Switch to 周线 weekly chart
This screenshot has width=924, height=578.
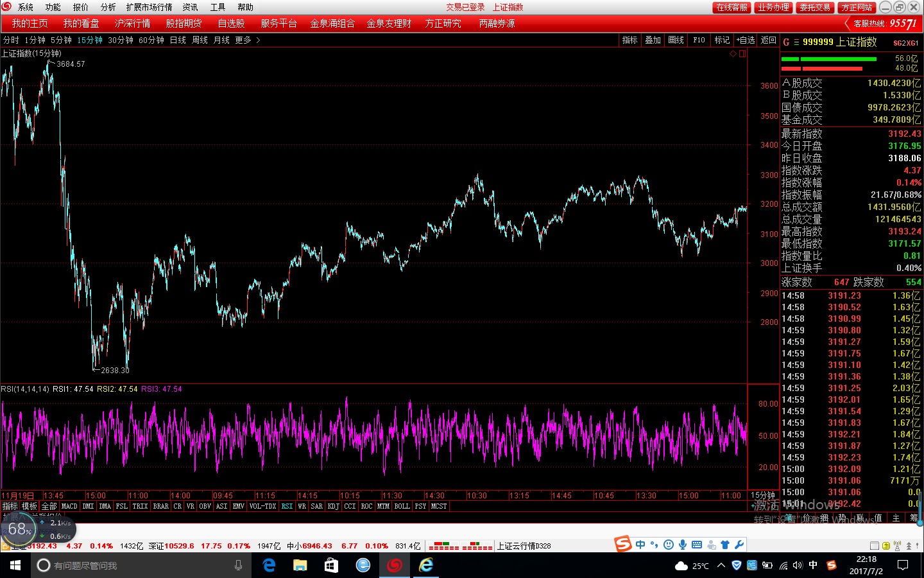tap(200, 40)
